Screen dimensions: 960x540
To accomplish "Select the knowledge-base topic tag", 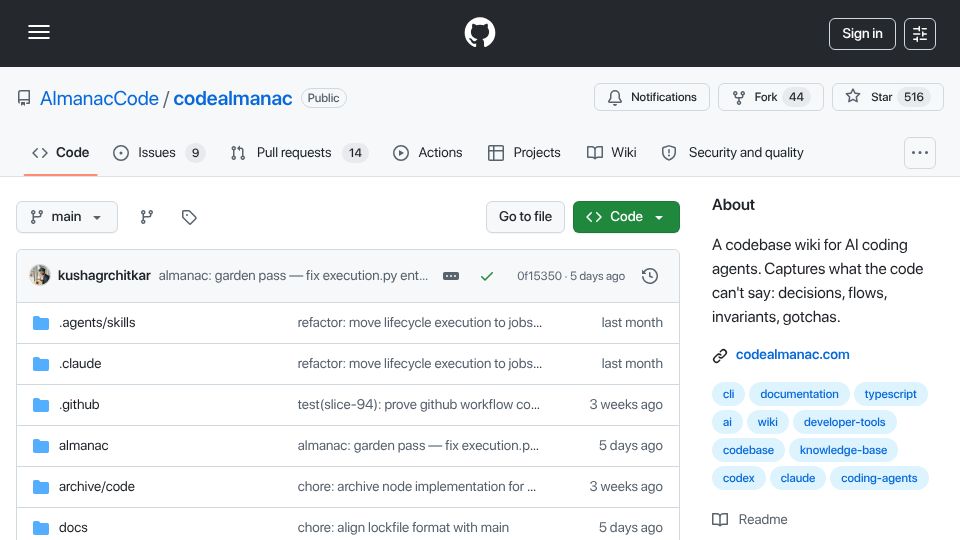I will pyautogui.click(x=843, y=451).
